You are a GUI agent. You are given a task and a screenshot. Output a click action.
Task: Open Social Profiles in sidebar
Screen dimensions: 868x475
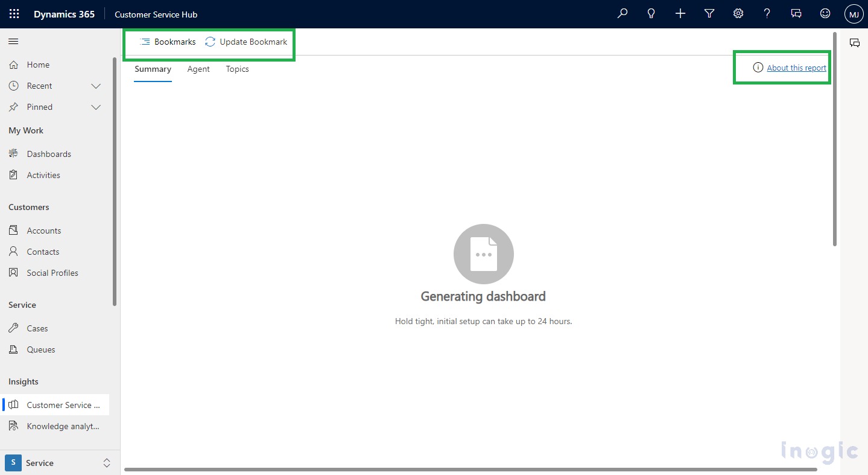(54, 273)
